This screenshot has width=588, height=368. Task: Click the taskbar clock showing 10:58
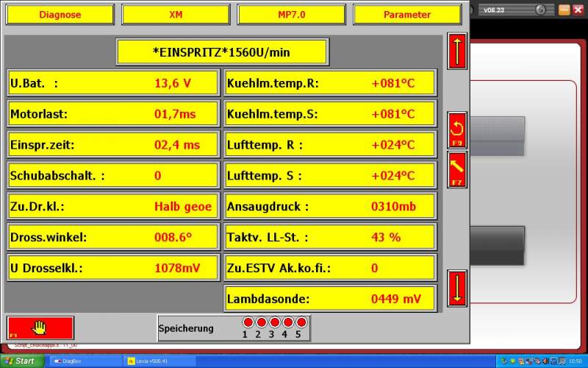coord(576,361)
